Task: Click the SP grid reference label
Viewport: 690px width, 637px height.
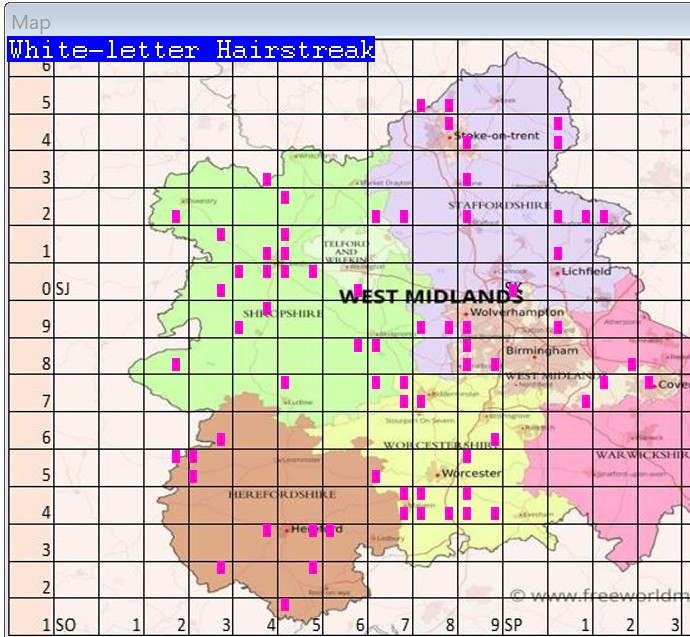Action: [513, 625]
